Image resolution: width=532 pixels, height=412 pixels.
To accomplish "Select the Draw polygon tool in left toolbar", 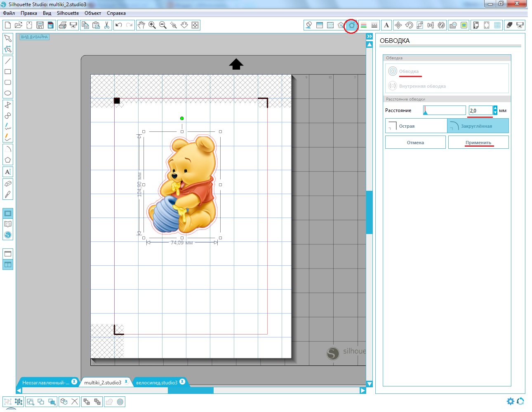I will point(7,160).
